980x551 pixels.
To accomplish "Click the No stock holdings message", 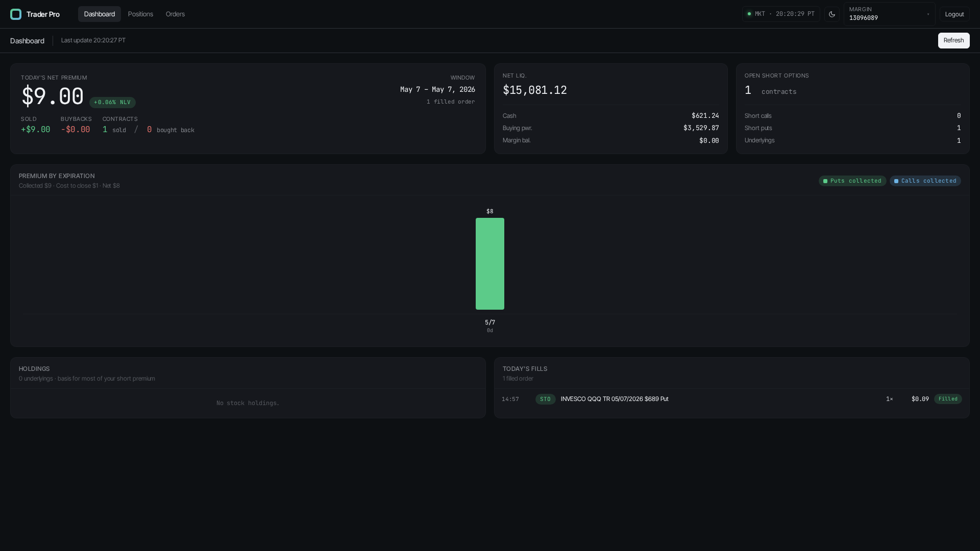I will click(248, 403).
